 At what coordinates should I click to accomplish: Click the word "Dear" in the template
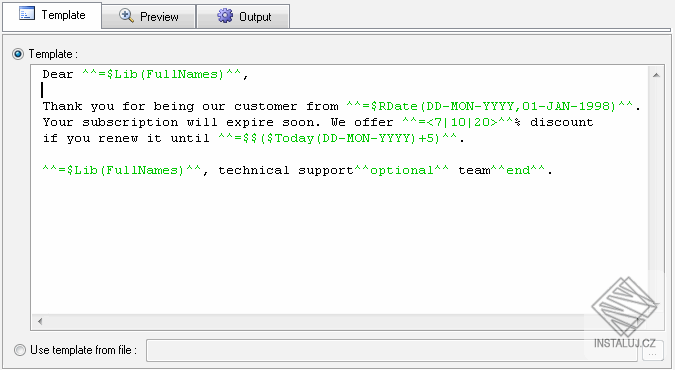(x=58, y=75)
